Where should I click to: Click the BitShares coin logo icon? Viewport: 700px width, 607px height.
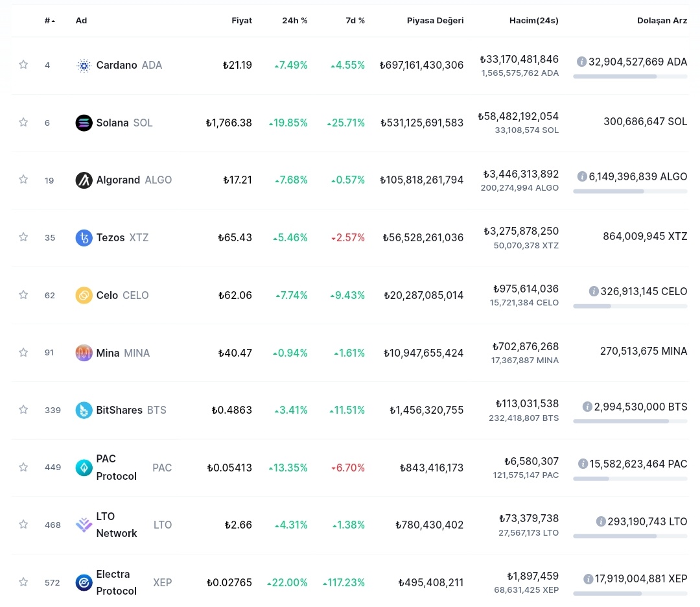click(x=84, y=410)
